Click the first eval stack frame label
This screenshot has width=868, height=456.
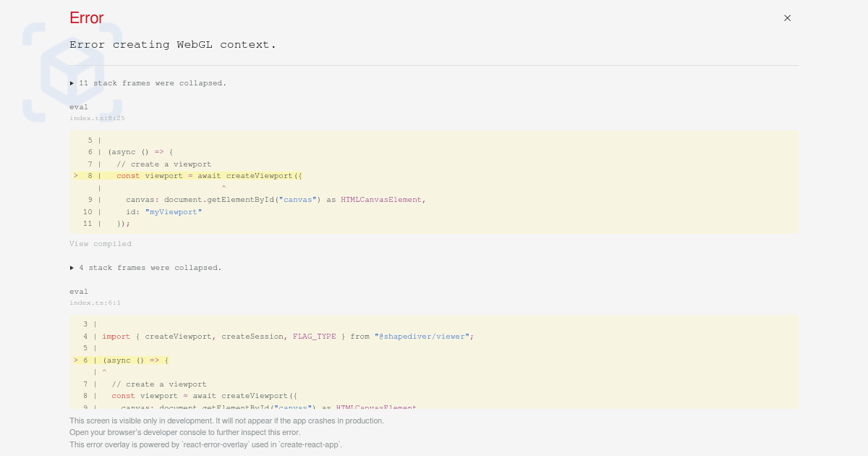[x=79, y=107]
